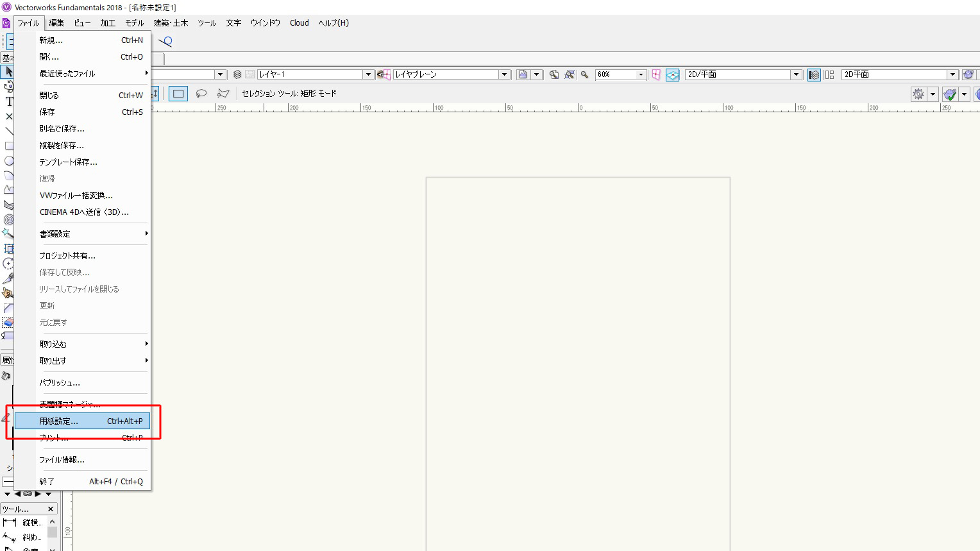Select 縦横 dimension tool in tool set

(x=22, y=522)
